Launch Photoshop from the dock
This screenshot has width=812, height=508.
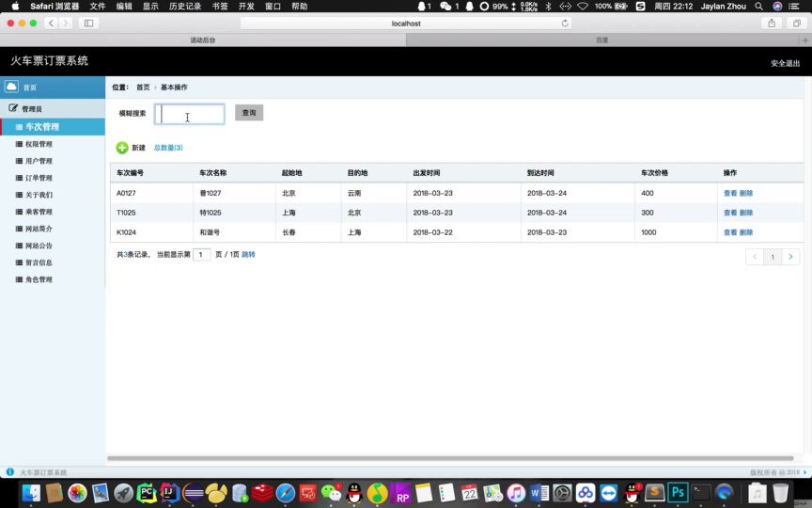tap(678, 493)
